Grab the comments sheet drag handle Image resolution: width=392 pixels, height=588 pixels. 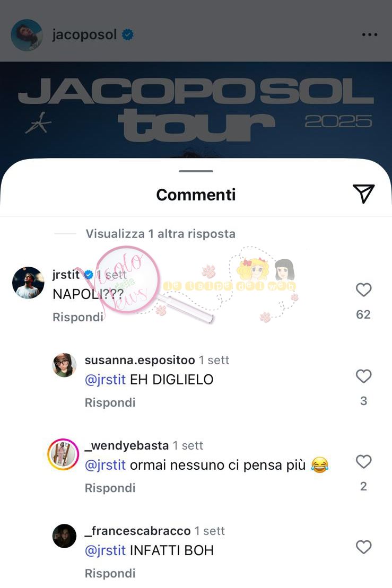pyautogui.click(x=196, y=171)
